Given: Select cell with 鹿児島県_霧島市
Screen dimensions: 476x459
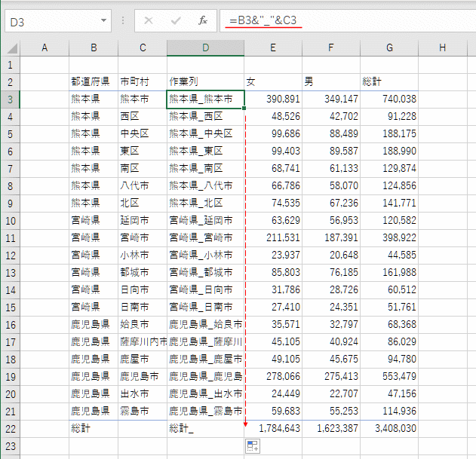Looking at the screenshot, I should coord(205,412).
